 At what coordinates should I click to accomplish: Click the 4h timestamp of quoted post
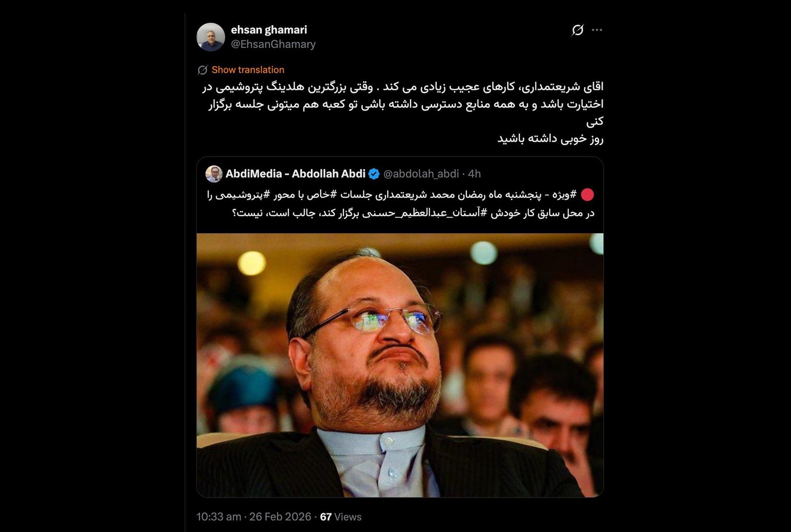[475, 174]
